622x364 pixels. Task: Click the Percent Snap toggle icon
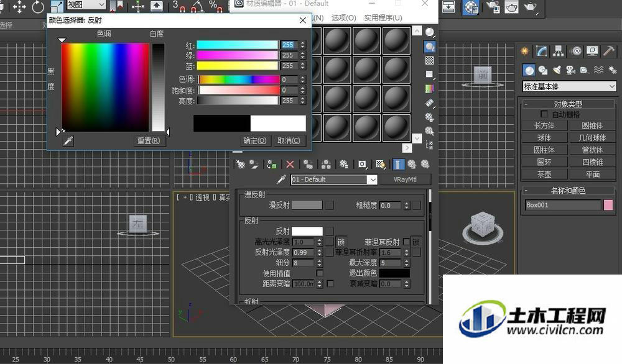pyautogui.click(x=215, y=6)
